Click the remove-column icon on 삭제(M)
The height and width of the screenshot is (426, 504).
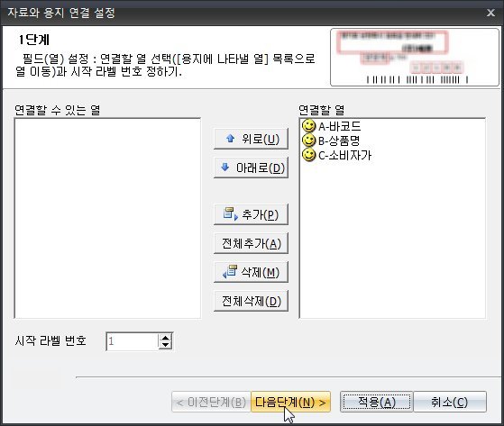click(x=230, y=272)
